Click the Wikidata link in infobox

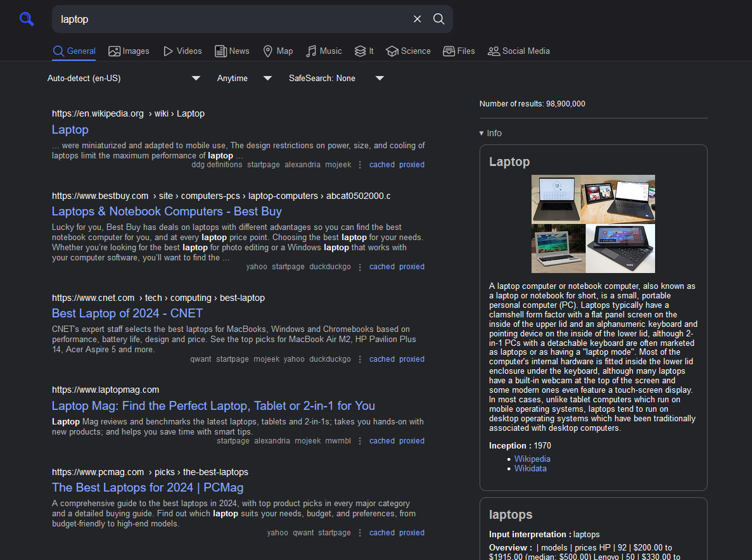pos(530,469)
